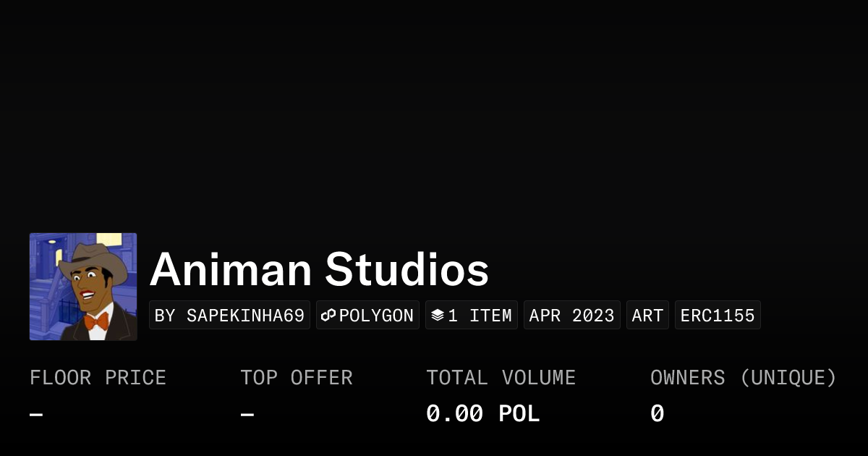Click the ART category badge
868x456 pixels.
point(647,316)
